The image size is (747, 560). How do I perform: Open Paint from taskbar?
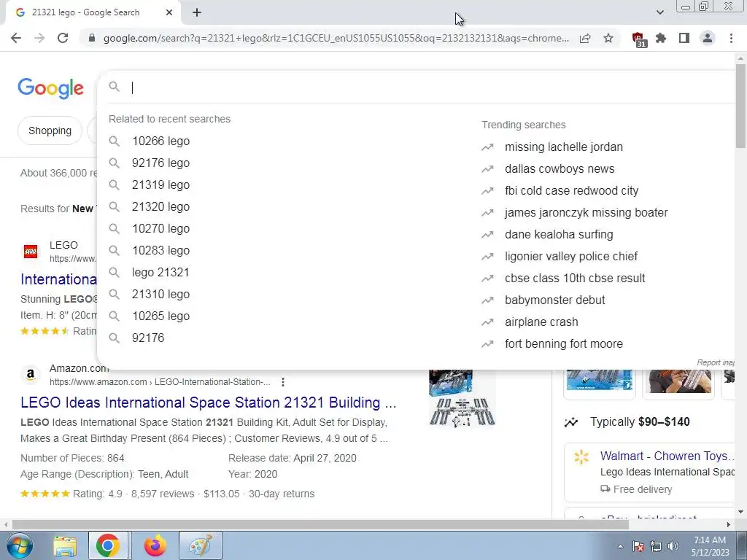pos(201,545)
